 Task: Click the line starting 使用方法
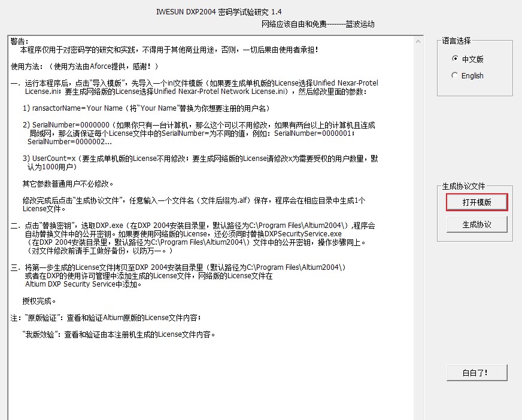(84, 66)
